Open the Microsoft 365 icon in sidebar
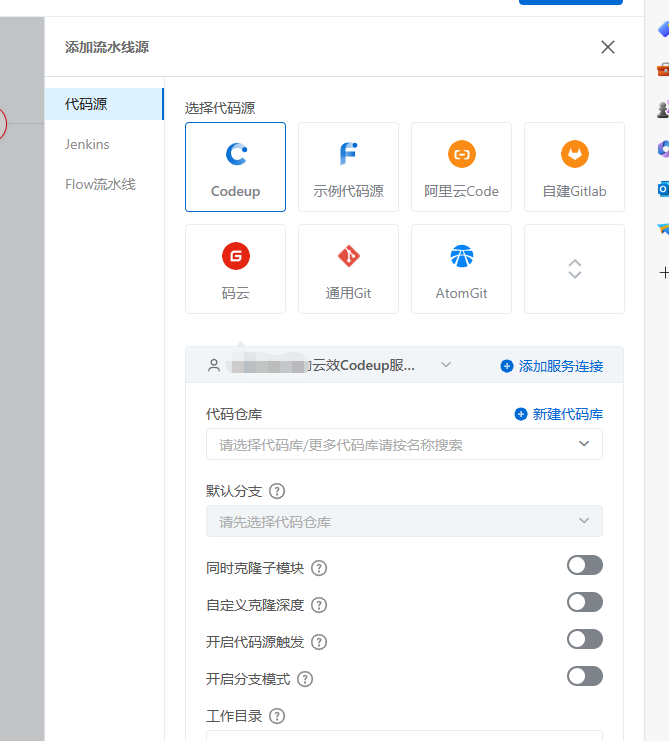The height and width of the screenshot is (741, 669). click(x=663, y=149)
